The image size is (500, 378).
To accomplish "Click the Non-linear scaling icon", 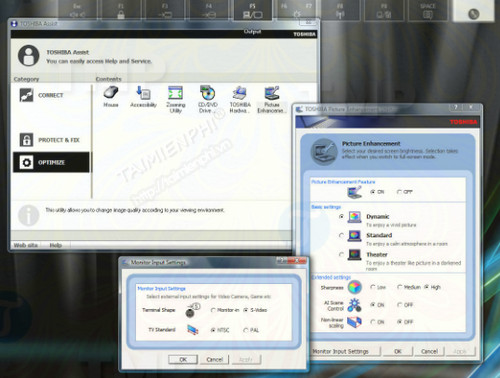I will (x=354, y=322).
